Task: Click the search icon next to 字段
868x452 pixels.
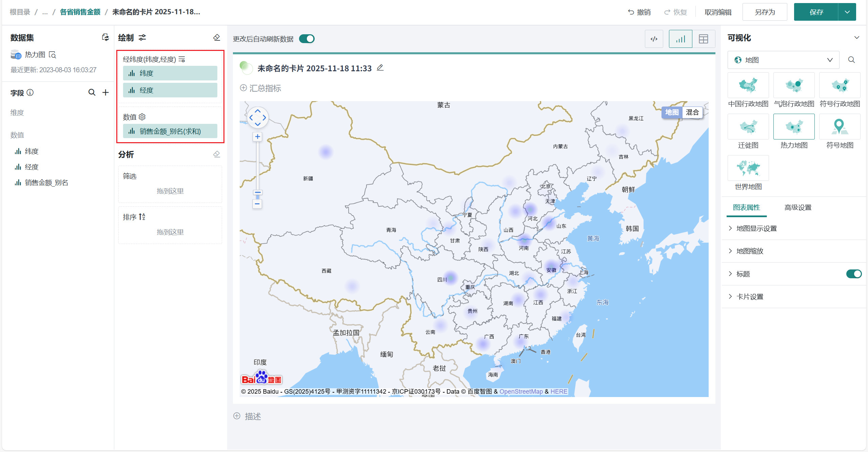Action: [92, 92]
